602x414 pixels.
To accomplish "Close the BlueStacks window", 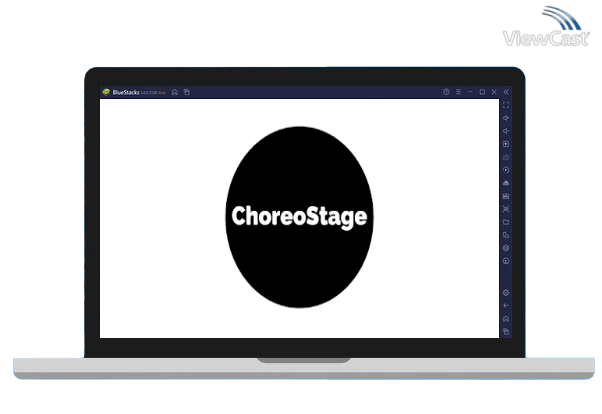I will (494, 92).
